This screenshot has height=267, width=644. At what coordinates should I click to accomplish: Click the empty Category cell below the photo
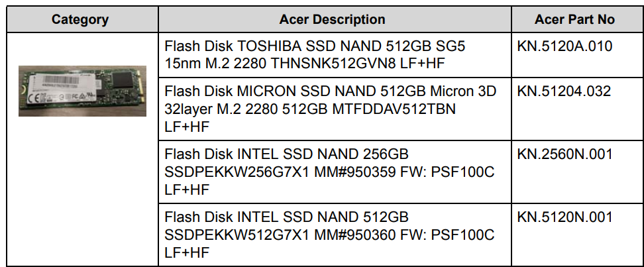click(x=83, y=191)
